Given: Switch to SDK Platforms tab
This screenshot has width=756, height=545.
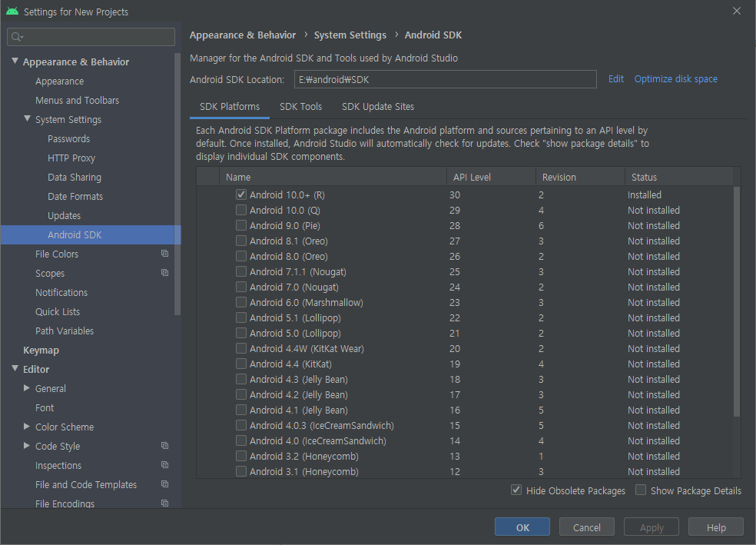Looking at the screenshot, I should pyautogui.click(x=230, y=107).
